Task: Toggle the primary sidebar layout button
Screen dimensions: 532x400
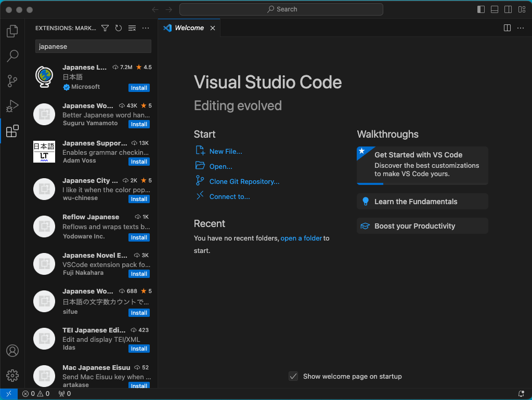Action: click(481, 9)
